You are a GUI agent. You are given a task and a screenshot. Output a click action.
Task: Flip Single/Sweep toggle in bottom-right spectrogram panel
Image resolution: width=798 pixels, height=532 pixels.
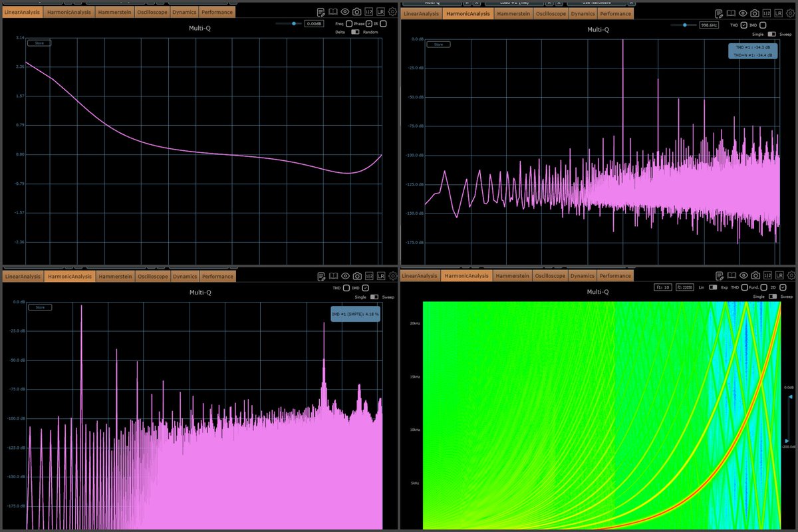(x=771, y=297)
